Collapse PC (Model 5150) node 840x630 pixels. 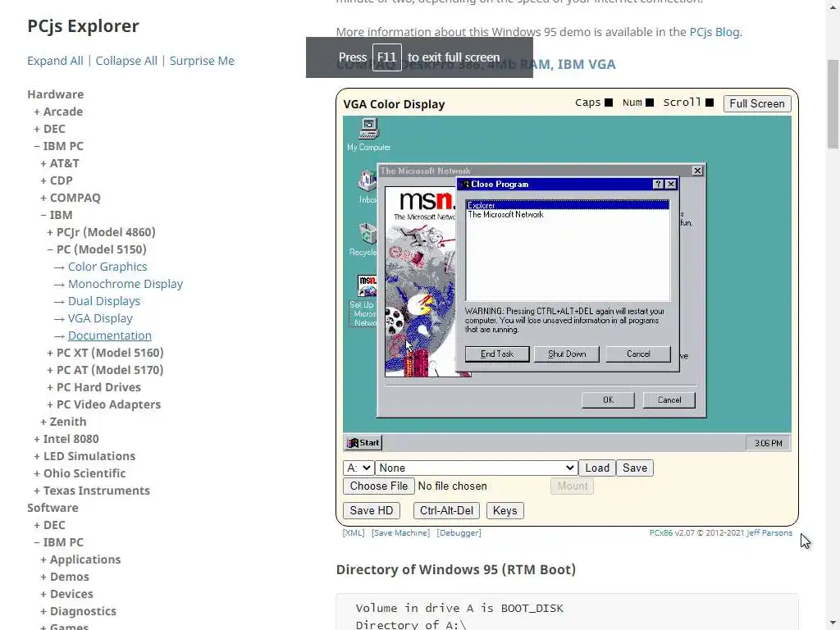pyautogui.click(x=97, y=249)
